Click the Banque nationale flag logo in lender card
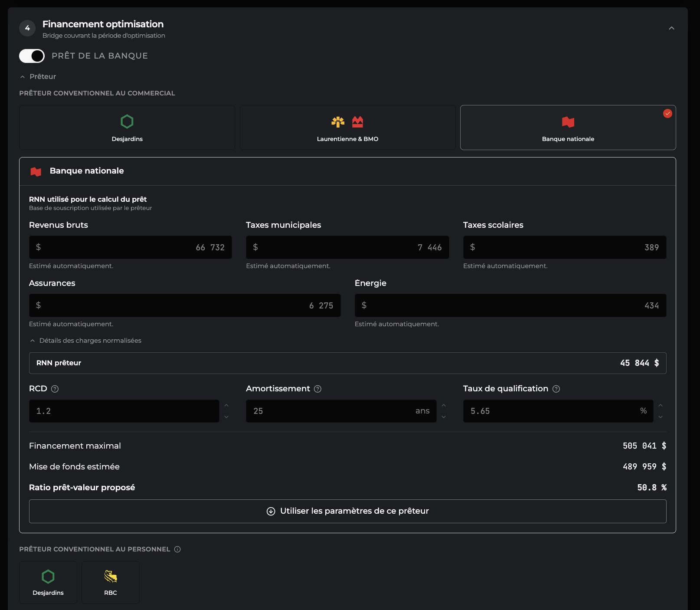The image size is (700, 610). 568,122
